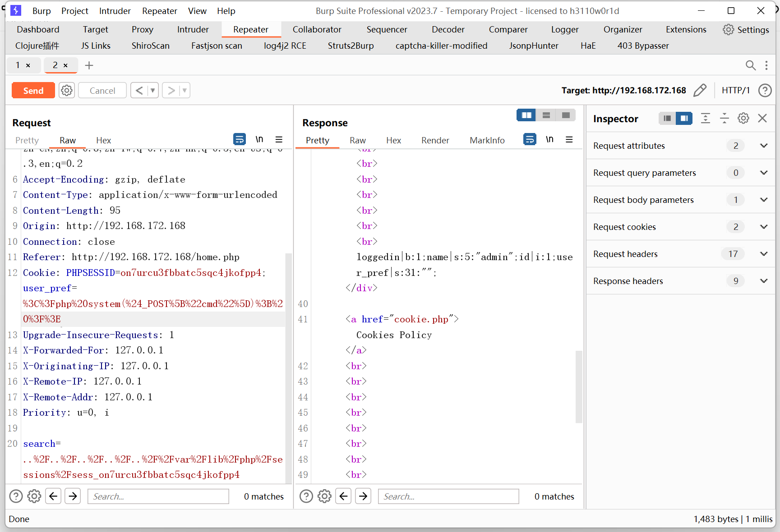This screenshot has height=532, width=780.
Task: Open the Help menu
Action: tap(226, 11)
